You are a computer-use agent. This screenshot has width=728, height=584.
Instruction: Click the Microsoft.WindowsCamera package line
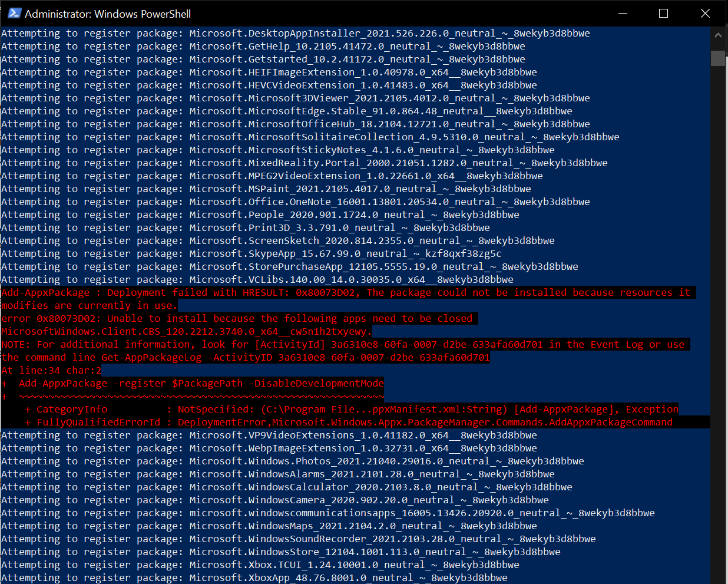(275, 500)
